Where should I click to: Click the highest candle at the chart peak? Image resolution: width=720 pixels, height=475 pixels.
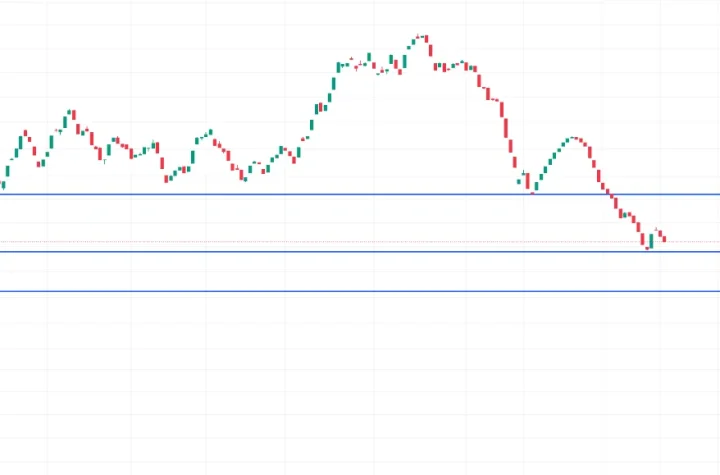click(x=420, y=38)
